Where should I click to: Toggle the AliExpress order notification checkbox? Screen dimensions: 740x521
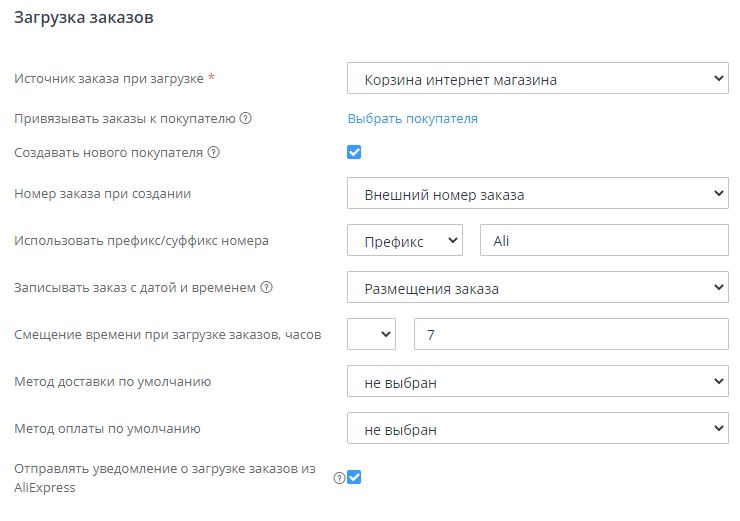pos(353,477)
